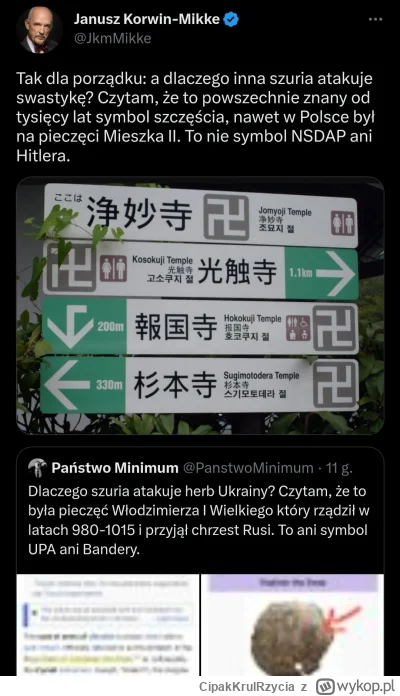Click the Jomyoji Temple sign in photo

201,215
